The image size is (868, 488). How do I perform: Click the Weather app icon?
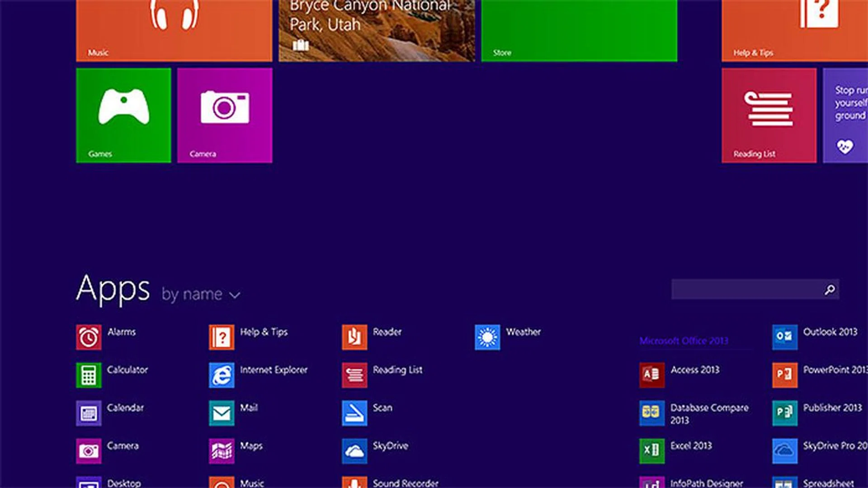[487, 337]
